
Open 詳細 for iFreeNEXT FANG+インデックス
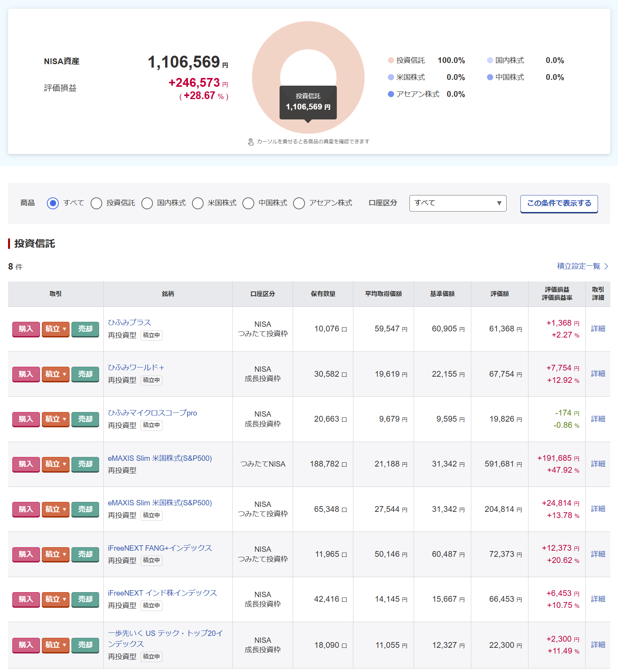point(598,554)
